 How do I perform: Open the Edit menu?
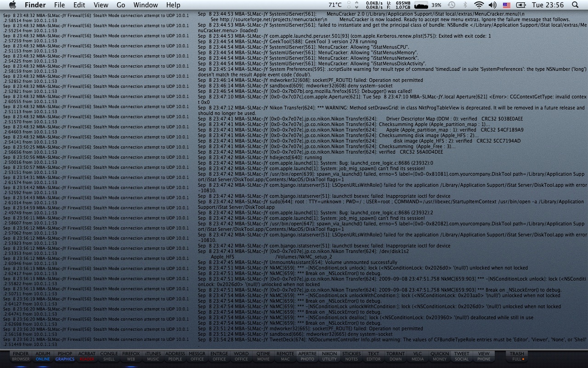79,5
